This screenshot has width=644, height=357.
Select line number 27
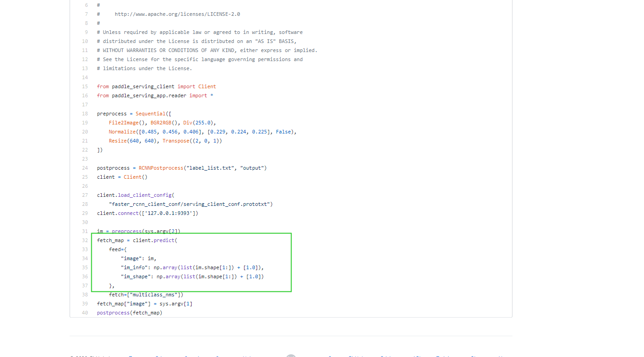click(x=85, y=195)
